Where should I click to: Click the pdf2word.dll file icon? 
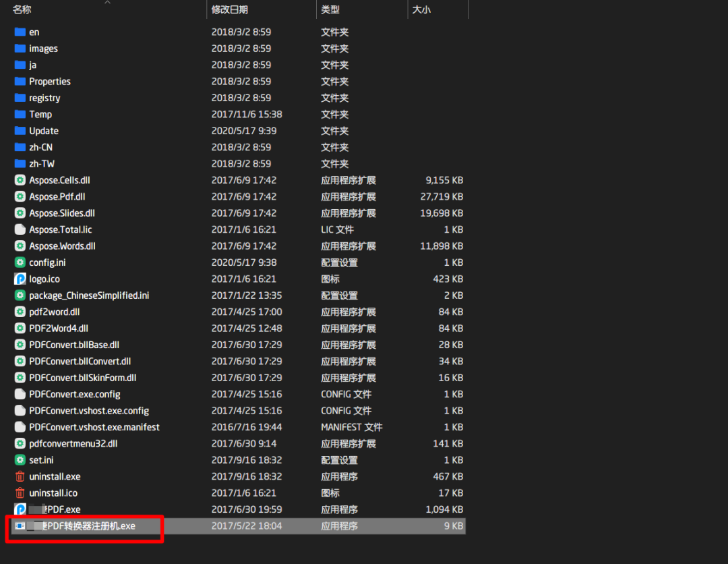[20, 312]
